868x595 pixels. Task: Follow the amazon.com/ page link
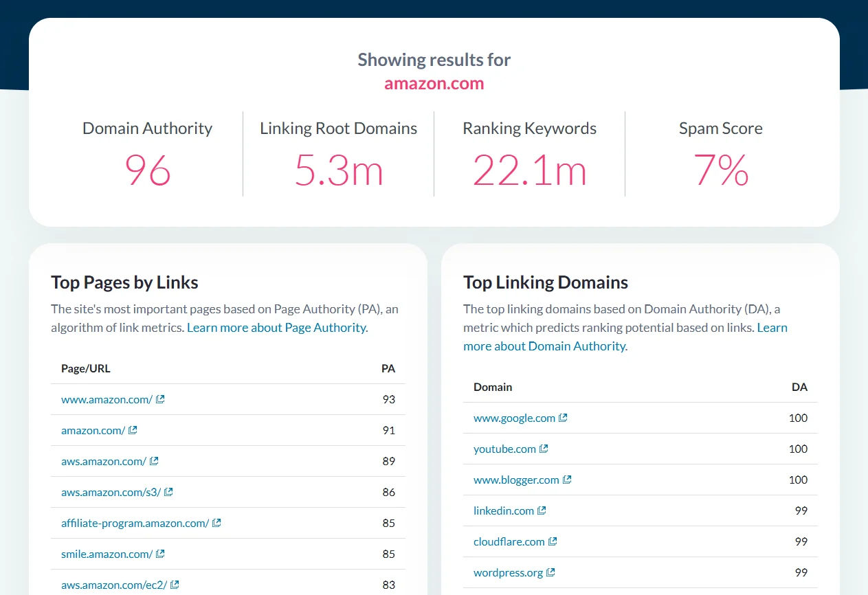[x=93, y=430]
